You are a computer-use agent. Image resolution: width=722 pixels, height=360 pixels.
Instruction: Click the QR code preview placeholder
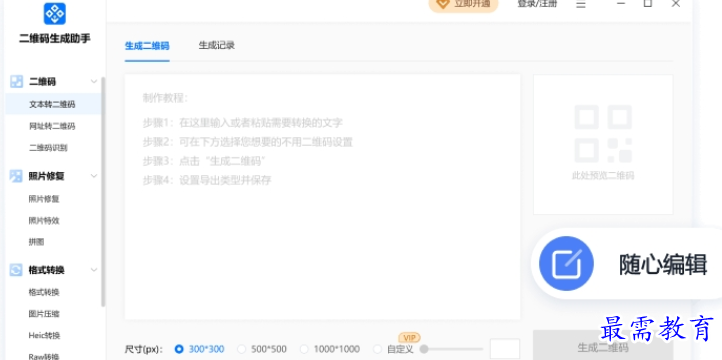[603, 145]
